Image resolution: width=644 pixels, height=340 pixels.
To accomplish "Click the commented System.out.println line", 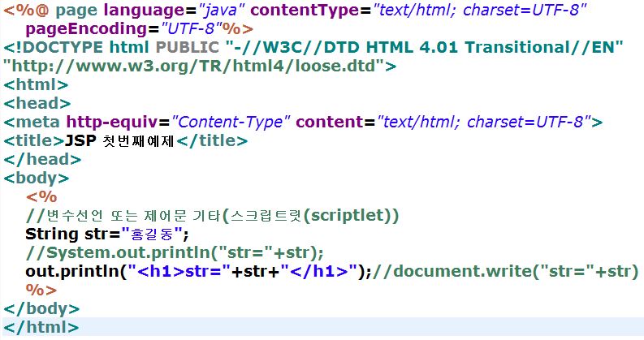I will tap(175, 253).
